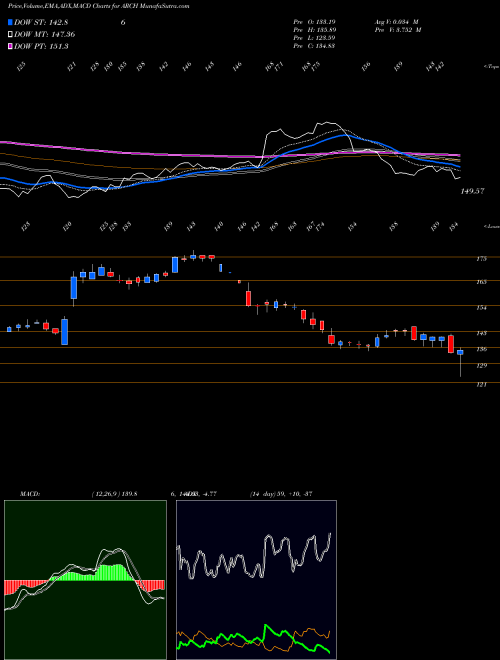Click the white DOW MT legend swatch
The height and width of the screenshot is (660, 500).
click(x=11, y=35)
